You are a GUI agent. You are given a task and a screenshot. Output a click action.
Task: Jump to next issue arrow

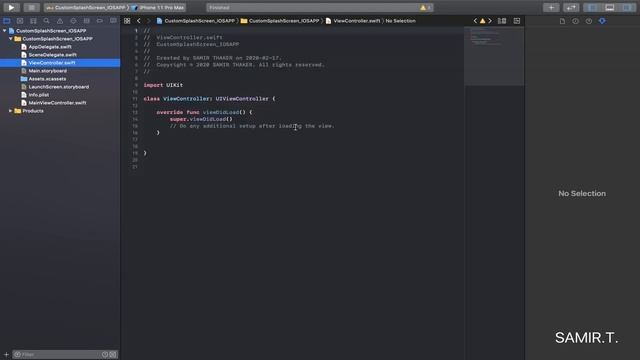pos(490,21)
